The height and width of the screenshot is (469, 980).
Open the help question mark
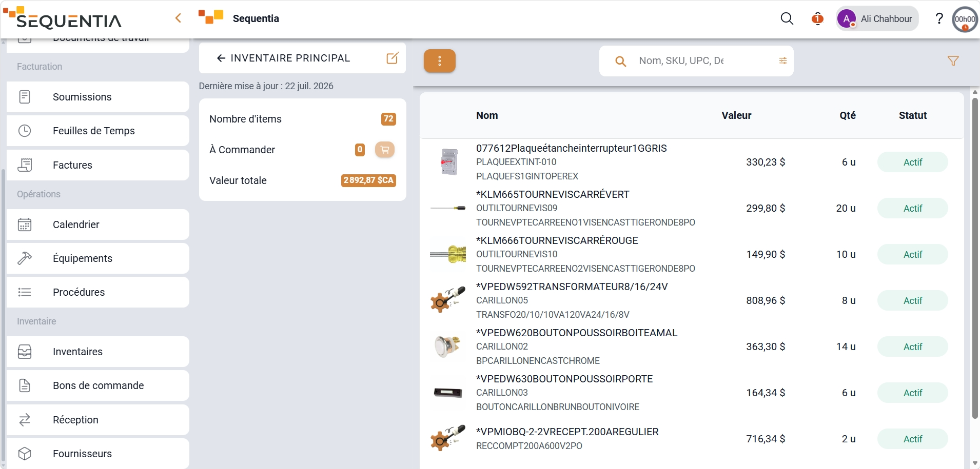(x=939, y=19)
